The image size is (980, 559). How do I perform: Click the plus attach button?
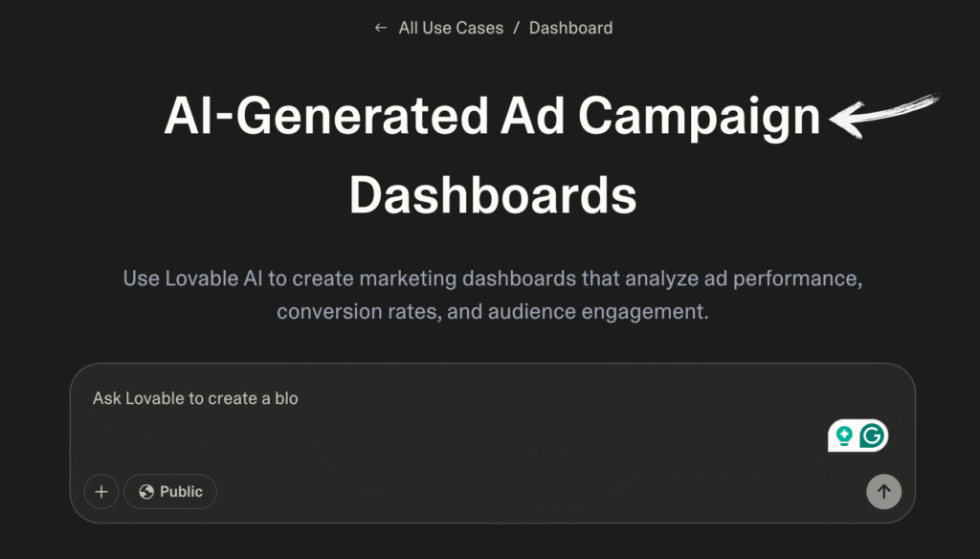(101, 491)
